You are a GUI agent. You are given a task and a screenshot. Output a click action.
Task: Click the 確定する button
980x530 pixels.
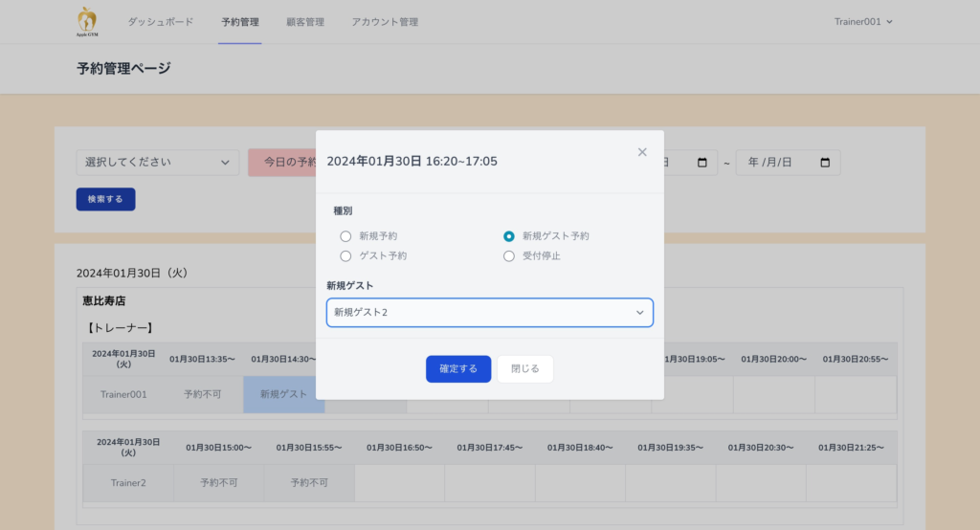(x=458, y=368)
